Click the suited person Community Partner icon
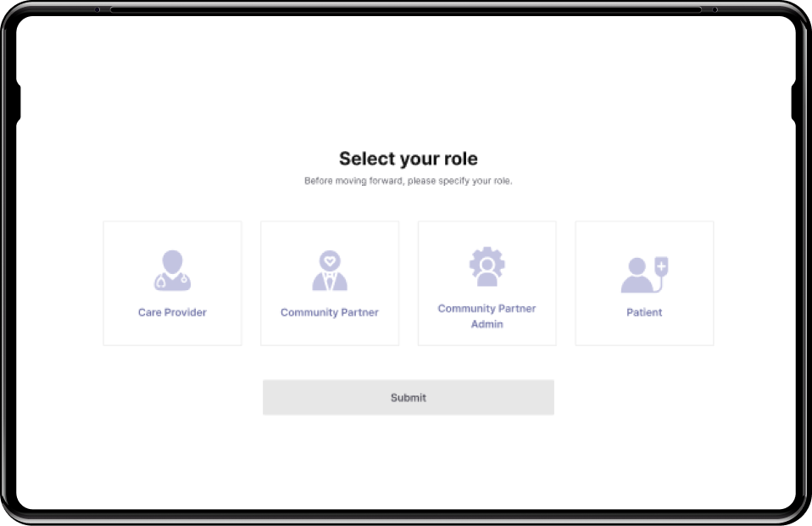 tap(330, 271)
